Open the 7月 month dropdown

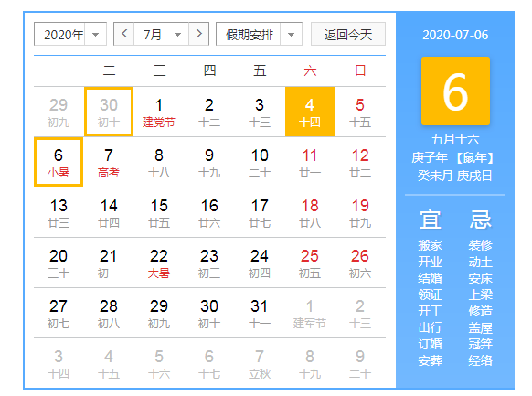pos(162,34)
